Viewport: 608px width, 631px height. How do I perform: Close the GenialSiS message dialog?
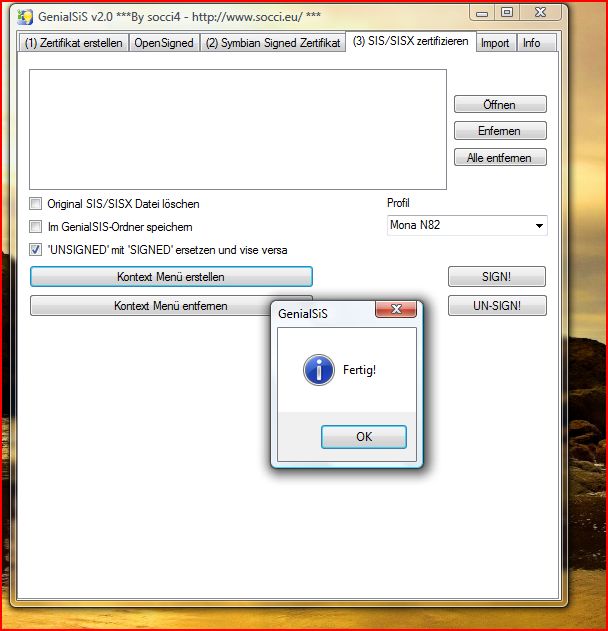click(396, 309)
